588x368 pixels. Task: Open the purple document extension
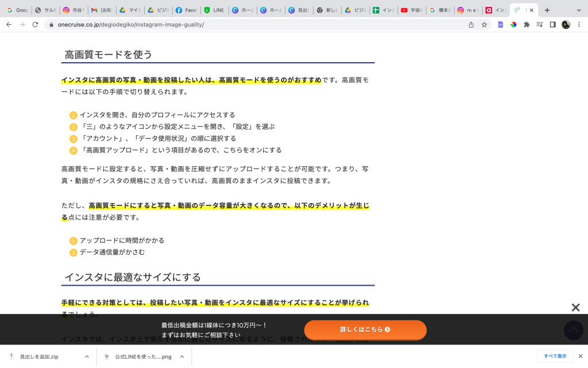point(500,25)
